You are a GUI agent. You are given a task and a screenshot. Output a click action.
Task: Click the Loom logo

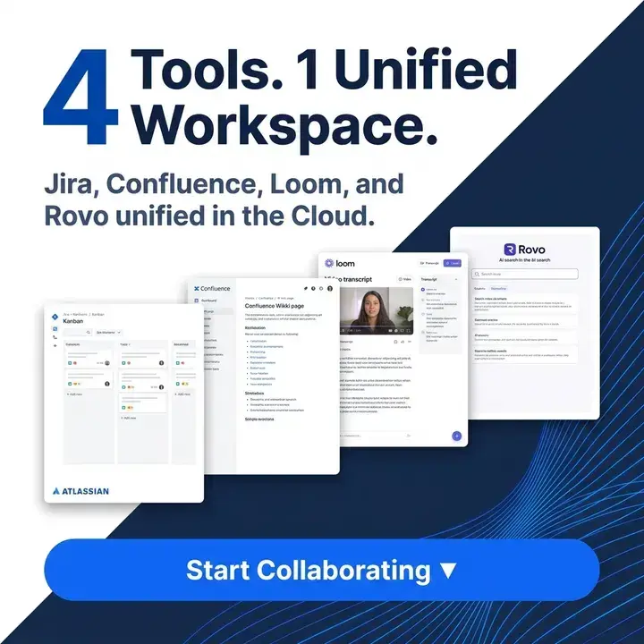tap(340, 263)
